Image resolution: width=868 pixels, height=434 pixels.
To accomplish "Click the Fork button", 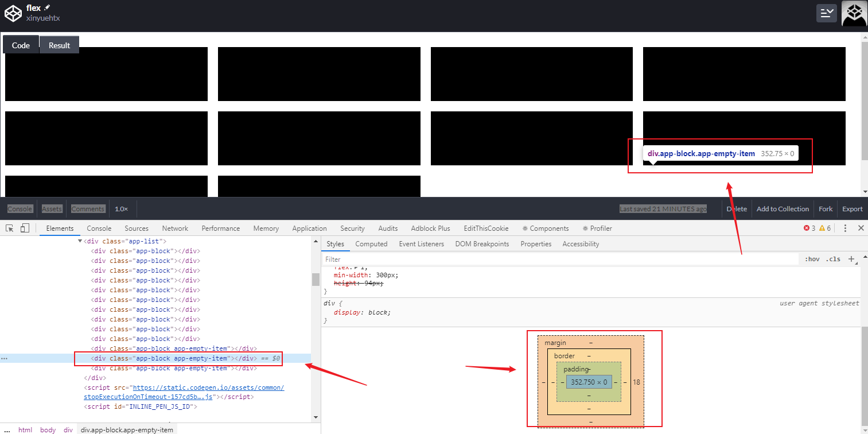I will (826, 209).
